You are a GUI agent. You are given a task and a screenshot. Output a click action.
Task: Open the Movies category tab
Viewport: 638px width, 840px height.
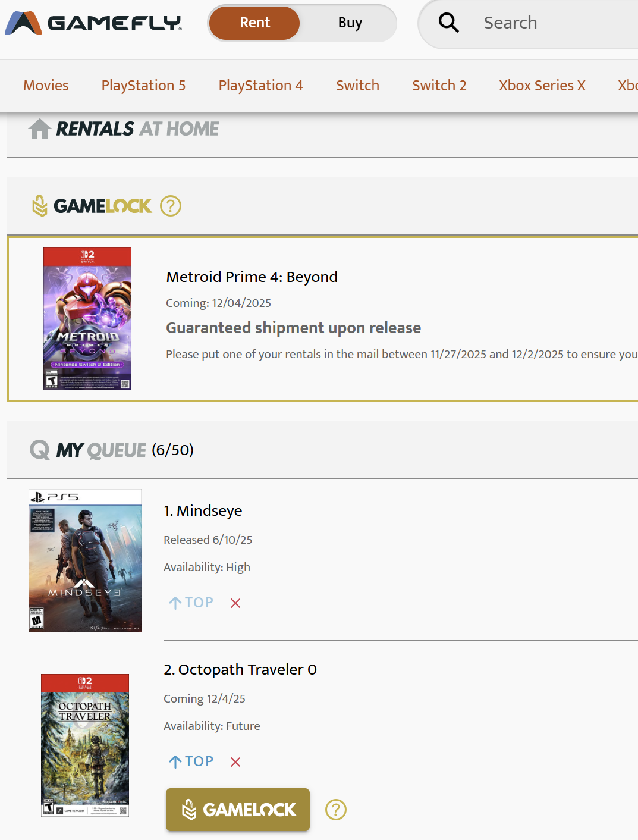46,86
